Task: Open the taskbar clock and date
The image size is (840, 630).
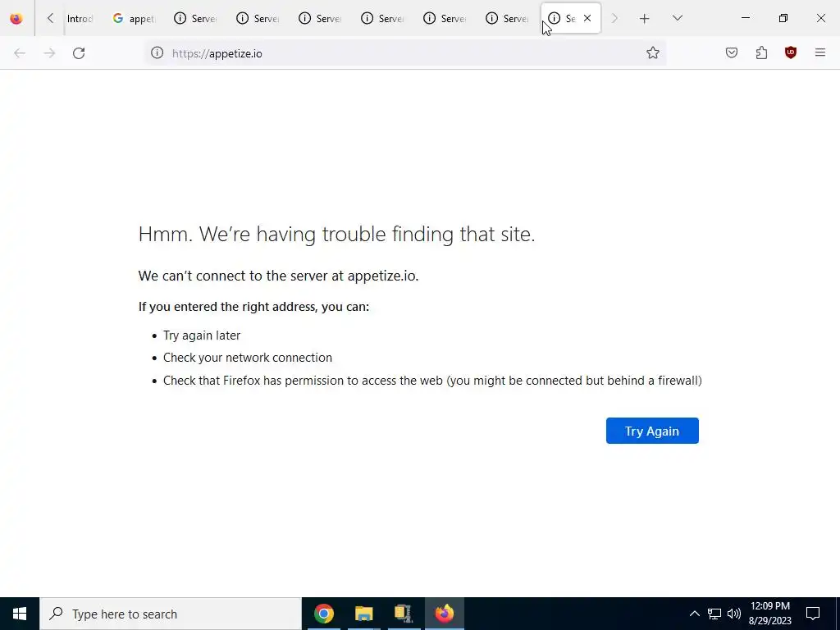Action: point(769,614)
